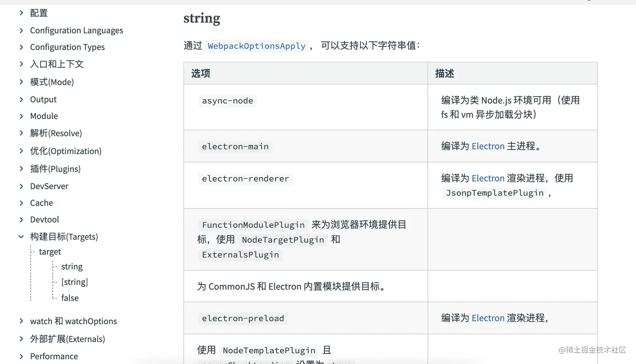Expand the DevServer chevron arrow
Viewport: 636px width, 364px height.
(21, 186)
